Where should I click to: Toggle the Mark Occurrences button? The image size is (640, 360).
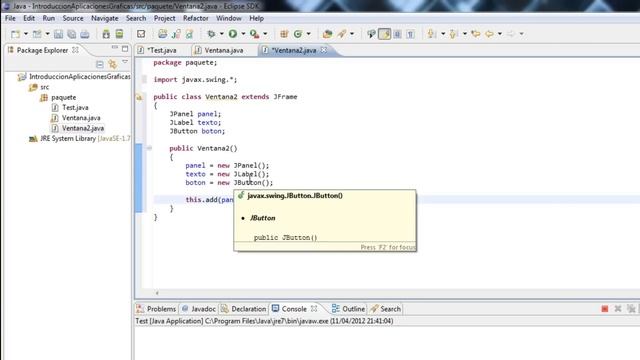pos(384,34)
